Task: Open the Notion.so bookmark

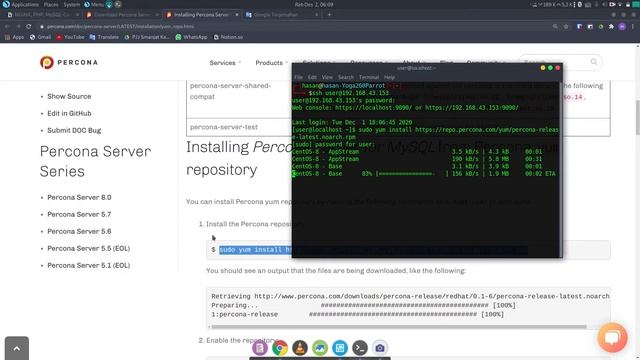Action: (228, 37)
